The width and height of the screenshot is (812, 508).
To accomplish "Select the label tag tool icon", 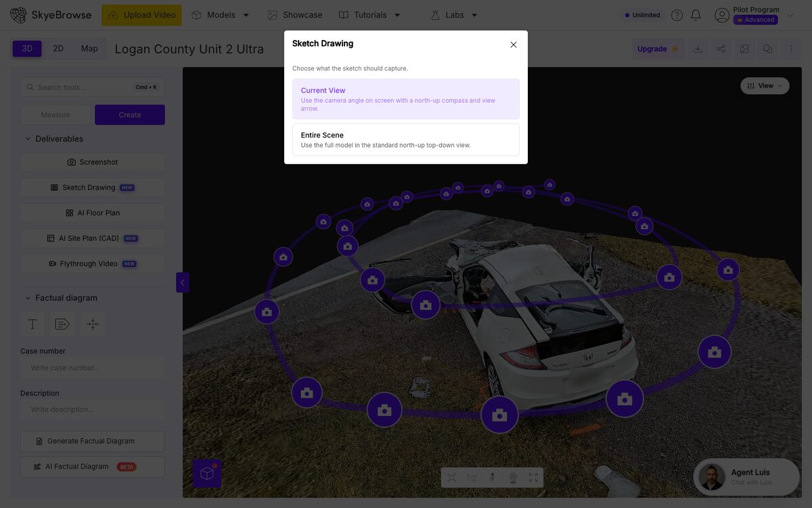I will [x=62, y=324].
